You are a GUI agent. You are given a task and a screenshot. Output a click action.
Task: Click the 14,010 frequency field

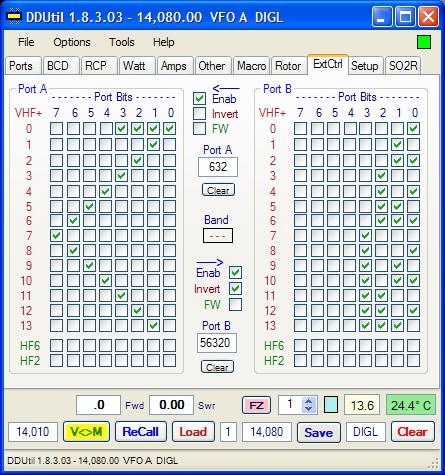[33, 432]
